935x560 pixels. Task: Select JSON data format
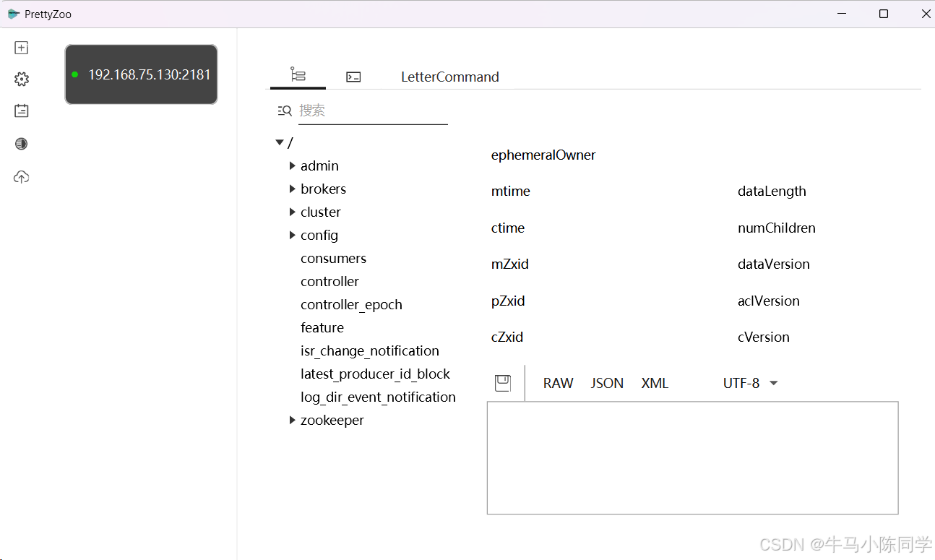607,383
